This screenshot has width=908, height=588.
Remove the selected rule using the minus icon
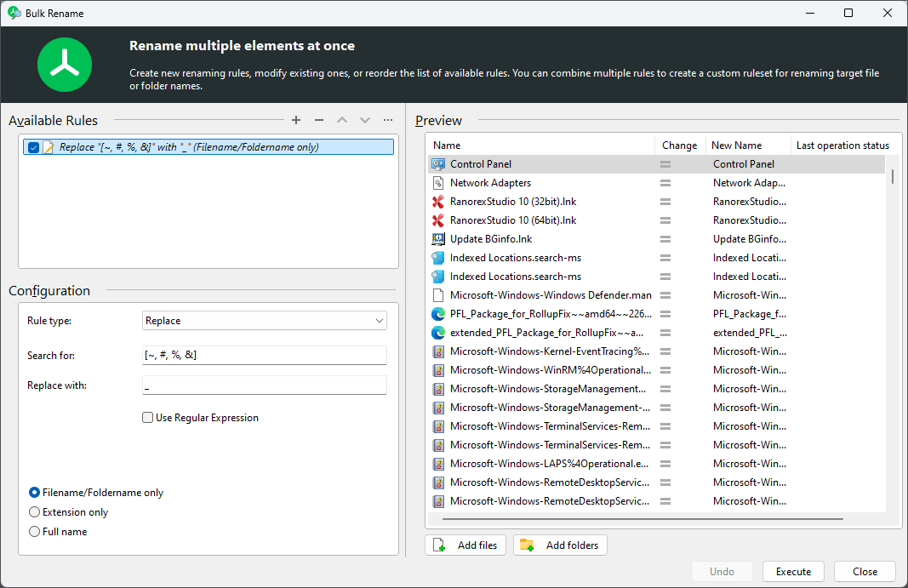tap(318, 120)
